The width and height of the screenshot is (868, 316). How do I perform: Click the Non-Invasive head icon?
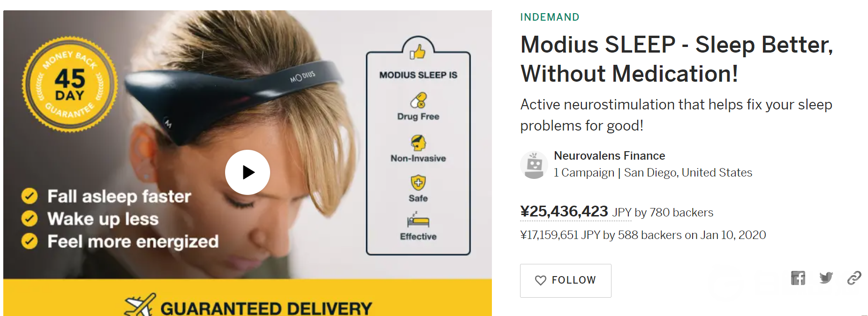418,142
